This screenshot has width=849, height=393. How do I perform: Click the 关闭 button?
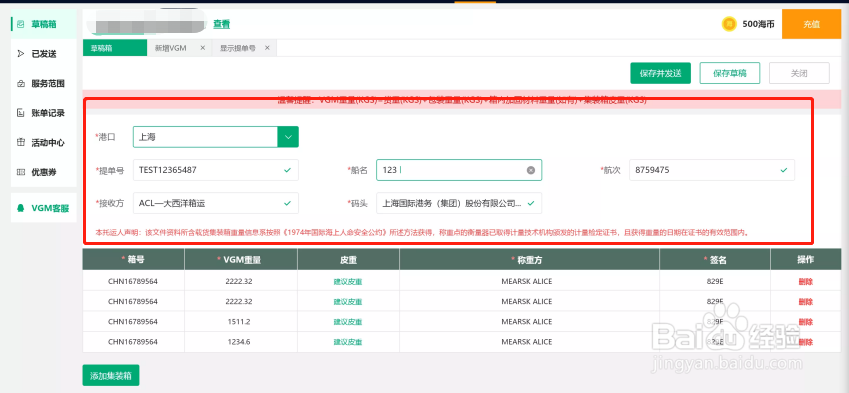coord(799,73)
